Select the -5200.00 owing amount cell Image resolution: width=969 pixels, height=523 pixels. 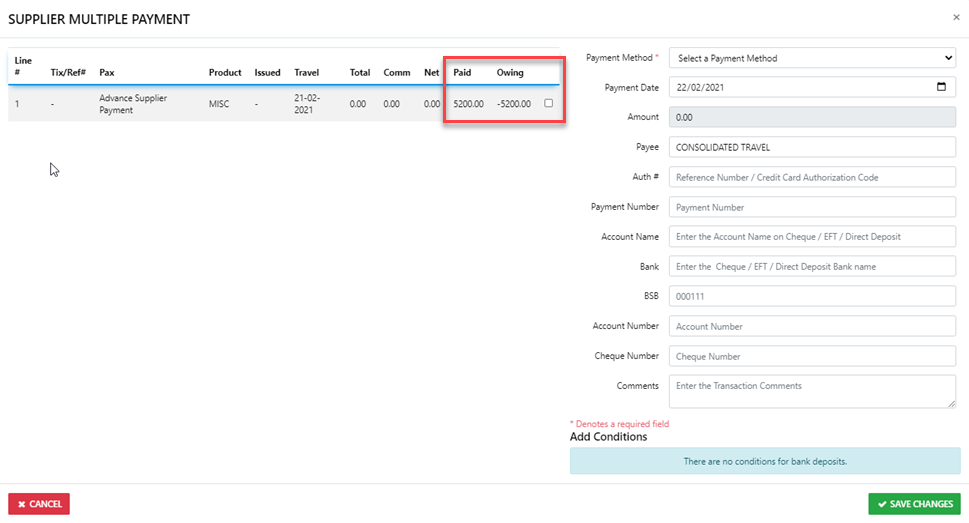coord(514,104)
